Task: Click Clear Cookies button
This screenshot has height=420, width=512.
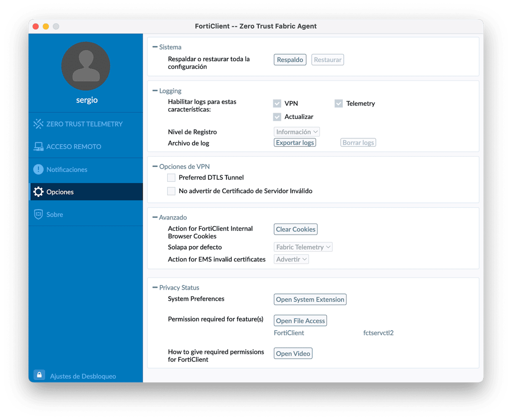Action: click(x=296, y=229)
